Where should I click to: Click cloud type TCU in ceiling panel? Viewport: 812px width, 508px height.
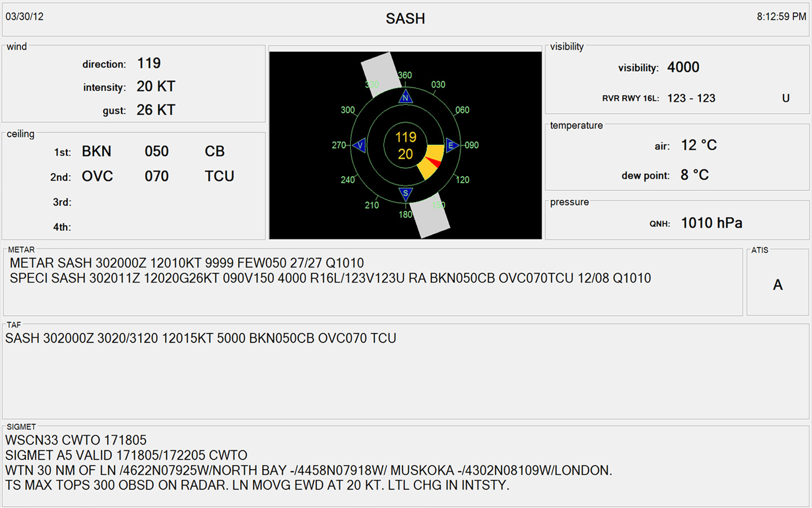click(219, 176)
